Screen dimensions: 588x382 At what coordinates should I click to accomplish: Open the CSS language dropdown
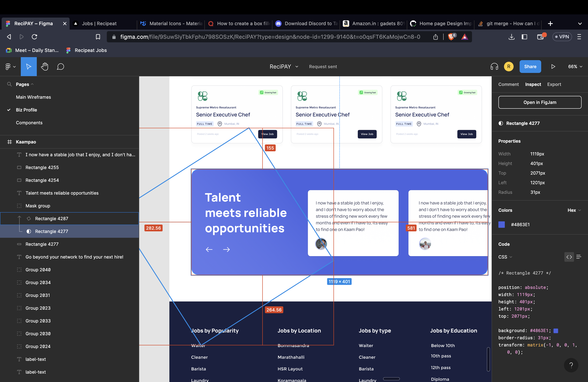[505, 257]
